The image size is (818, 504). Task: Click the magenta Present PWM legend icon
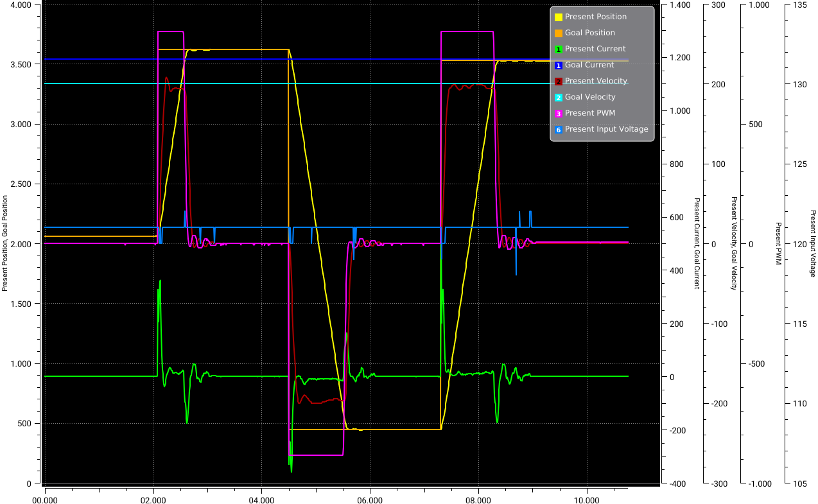click(x=559, y=114)
